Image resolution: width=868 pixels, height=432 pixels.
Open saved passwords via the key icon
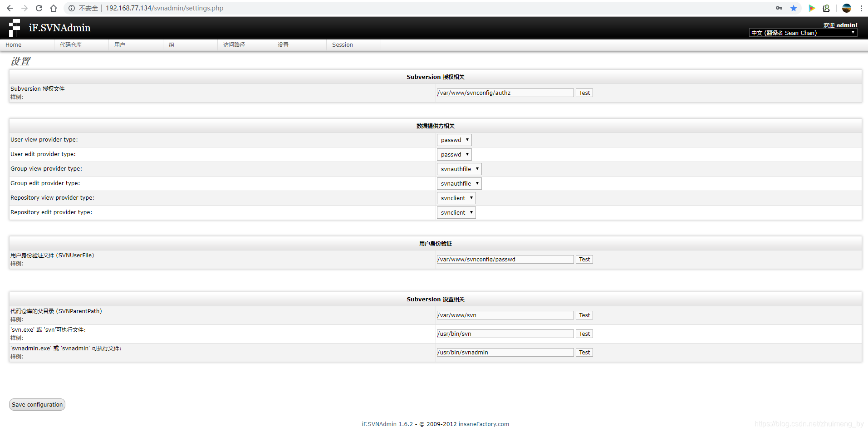coord(779,8)
